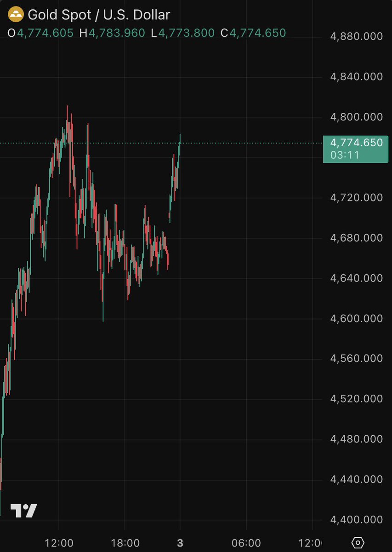
Task: Click the 4,800.000 price axis label
Action: [356, 117]
